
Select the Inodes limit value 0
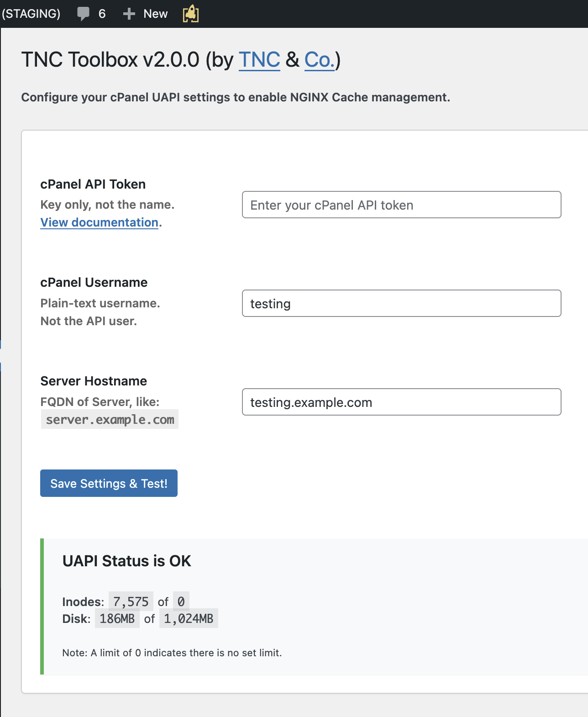[181, 602]
